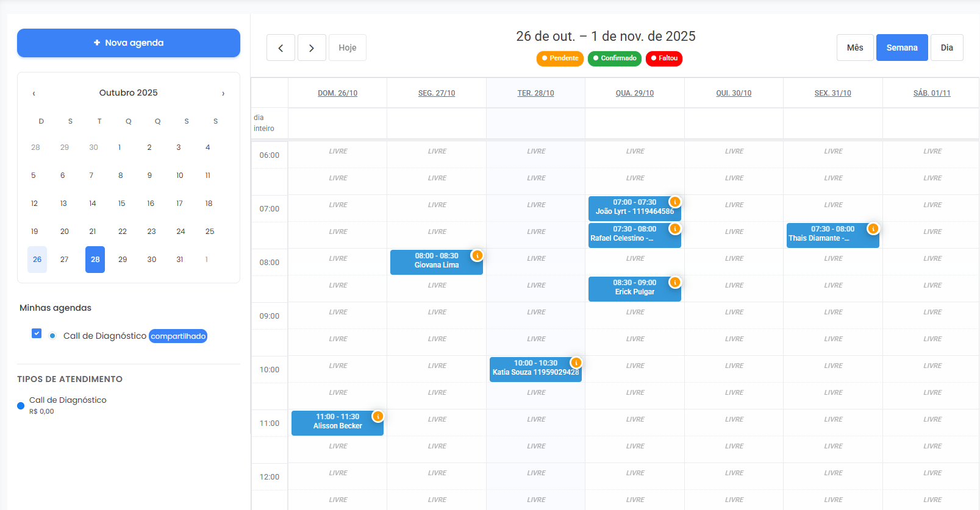Show next month in mini calendar

tap(223, 93)
